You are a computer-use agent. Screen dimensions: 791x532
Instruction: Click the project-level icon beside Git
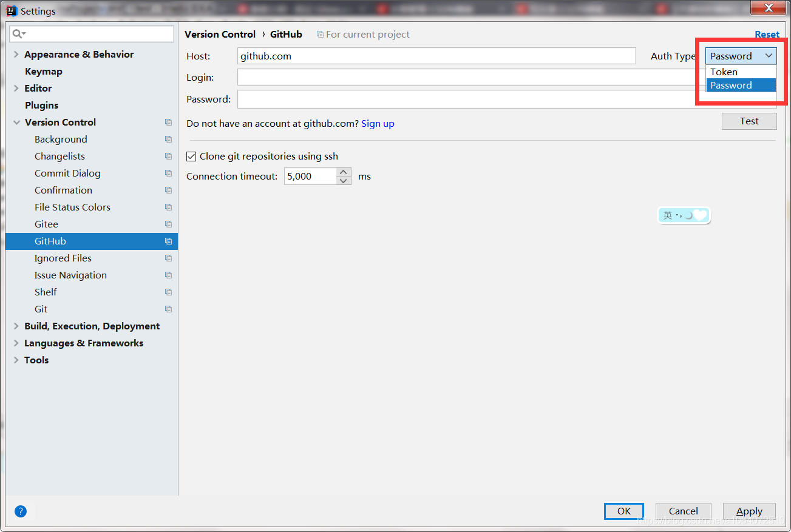(168, 309)
